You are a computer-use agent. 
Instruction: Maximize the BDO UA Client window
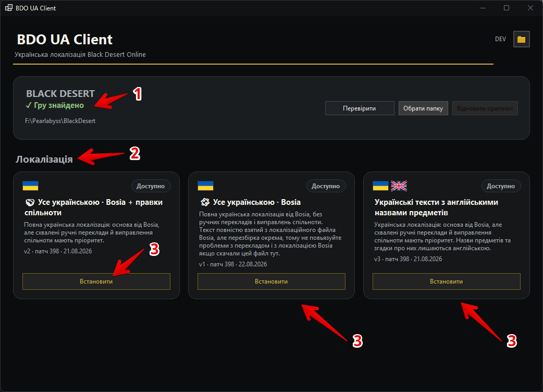[507, 8]
